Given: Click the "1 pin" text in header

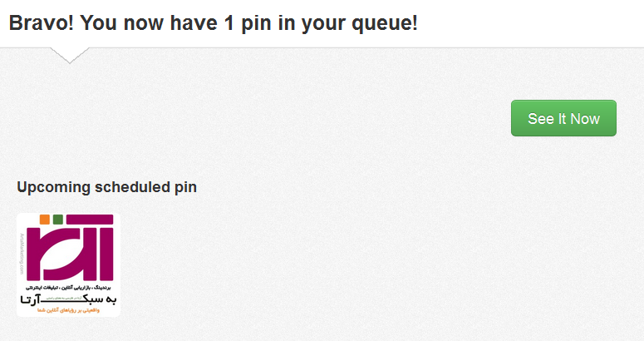Looking at the screenshot, I should tap(243, 23).
